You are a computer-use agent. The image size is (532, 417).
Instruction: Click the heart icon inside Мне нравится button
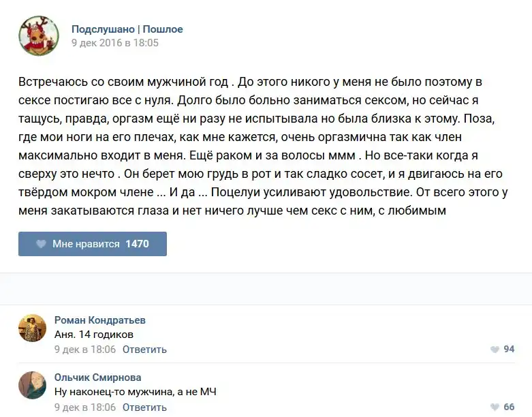(x=41, y=244)
